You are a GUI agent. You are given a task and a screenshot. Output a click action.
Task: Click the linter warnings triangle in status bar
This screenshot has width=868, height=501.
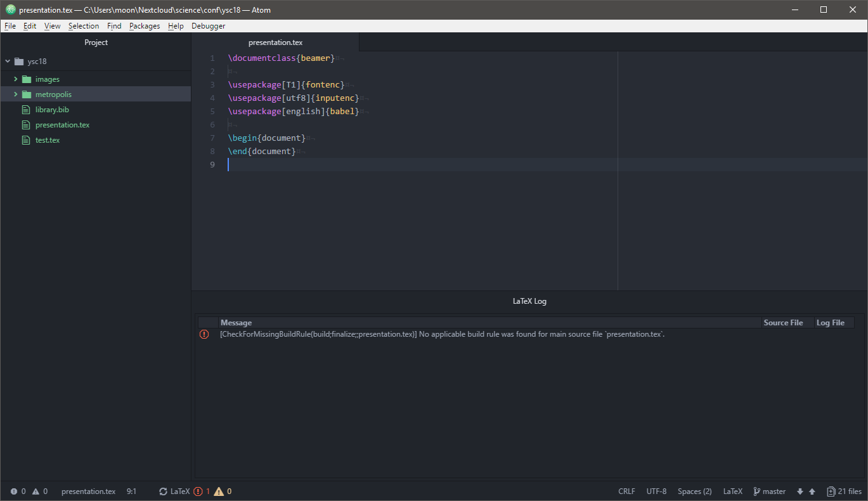36,491
